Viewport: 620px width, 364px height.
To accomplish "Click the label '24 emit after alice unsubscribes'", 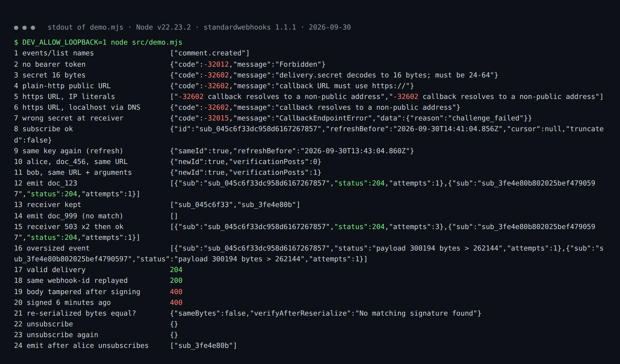I will click(x=81, y=346).
